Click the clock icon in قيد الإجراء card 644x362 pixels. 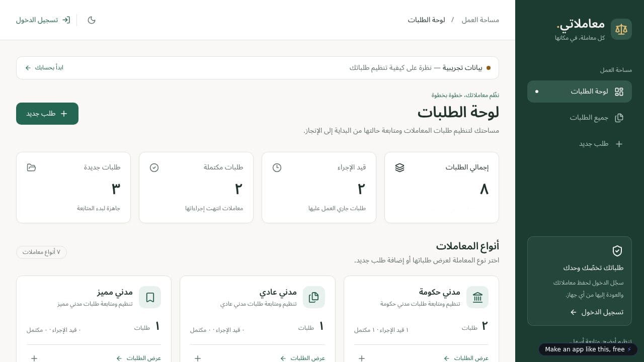(x=277, y=167)
